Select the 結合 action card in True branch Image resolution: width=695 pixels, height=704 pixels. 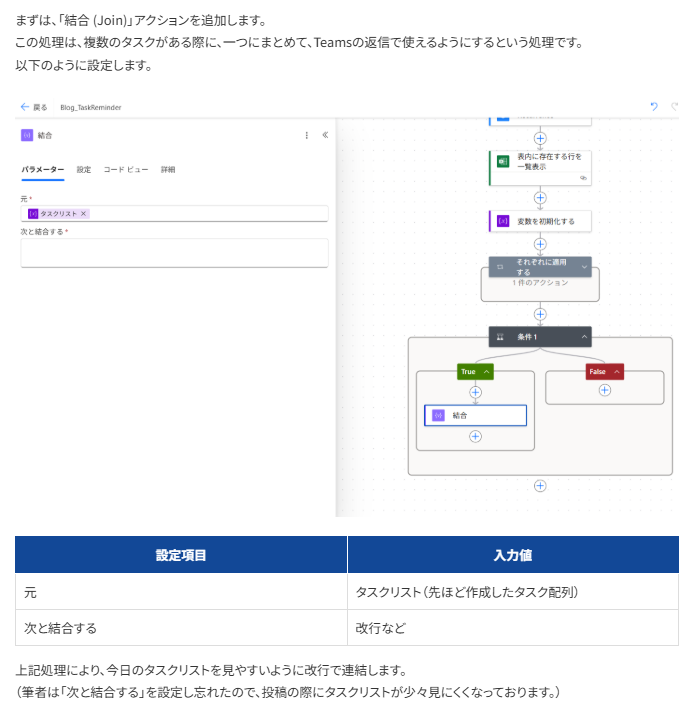click(475, 415)
